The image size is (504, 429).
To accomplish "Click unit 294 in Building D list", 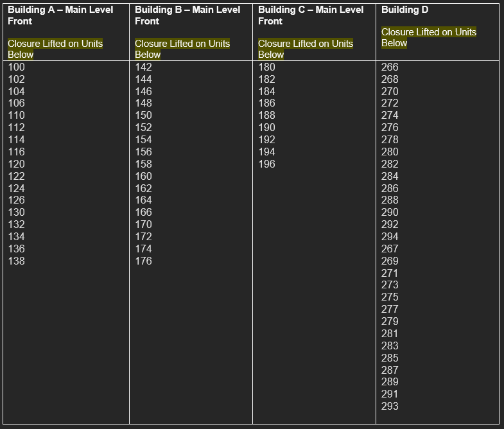I will (x=390, y=236).
